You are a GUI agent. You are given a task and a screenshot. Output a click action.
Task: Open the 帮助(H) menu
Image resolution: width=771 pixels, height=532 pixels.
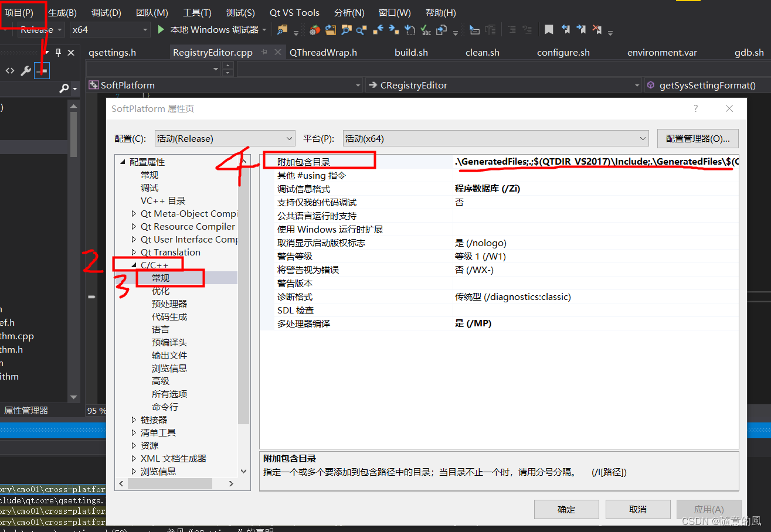click(x=440, y=12)
